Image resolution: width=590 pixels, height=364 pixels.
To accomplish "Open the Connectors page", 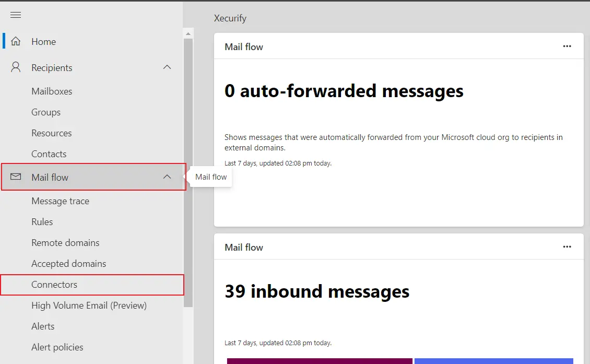I will 55,284.
